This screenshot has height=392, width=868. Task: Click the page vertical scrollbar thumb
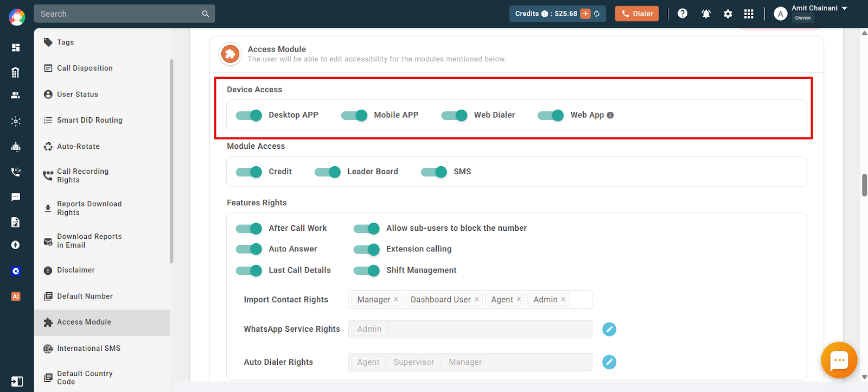(x=864, y=185)
